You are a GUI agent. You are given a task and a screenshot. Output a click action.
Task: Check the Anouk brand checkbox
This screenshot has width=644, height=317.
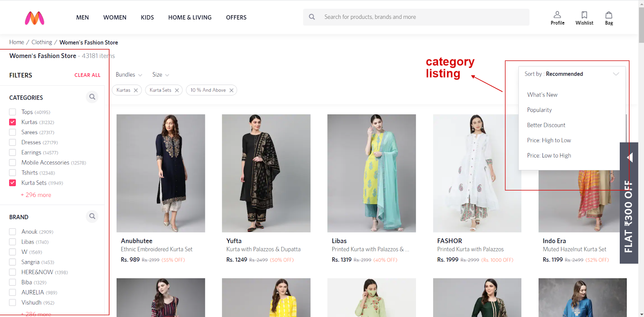pyautogui.click(x=12, y=232)
